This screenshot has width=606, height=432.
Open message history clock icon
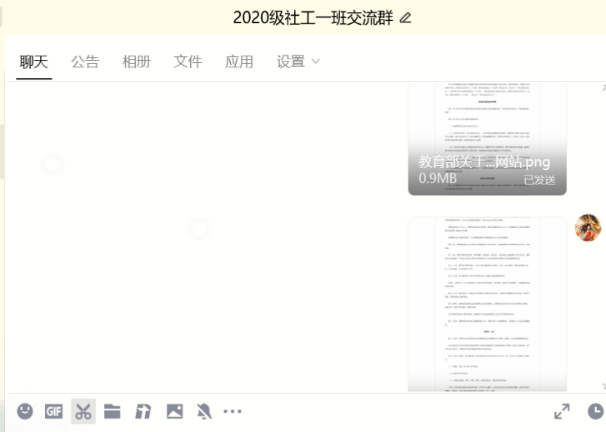595,411
